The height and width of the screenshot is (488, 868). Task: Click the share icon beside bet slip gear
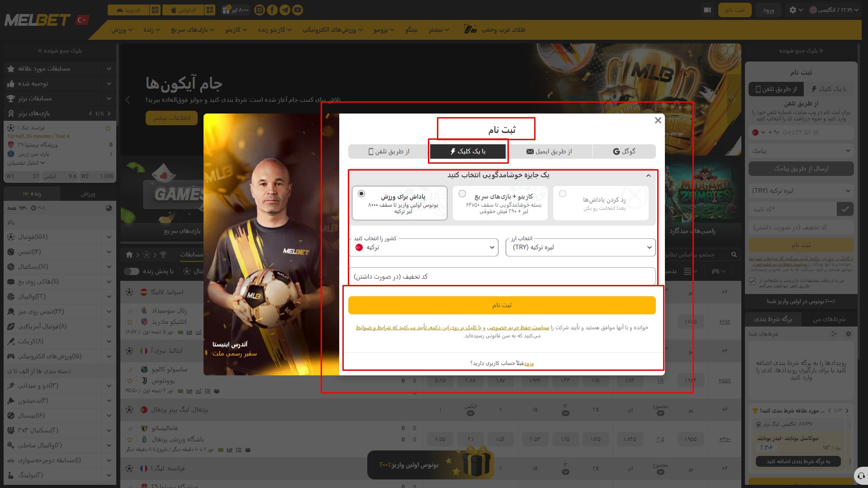click(834, 334)
